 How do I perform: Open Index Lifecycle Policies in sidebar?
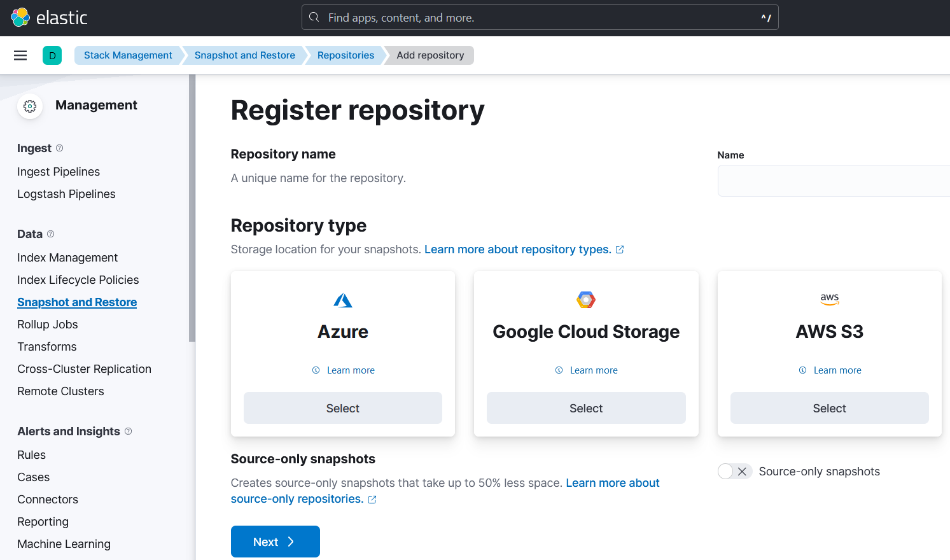pos(78,280)
